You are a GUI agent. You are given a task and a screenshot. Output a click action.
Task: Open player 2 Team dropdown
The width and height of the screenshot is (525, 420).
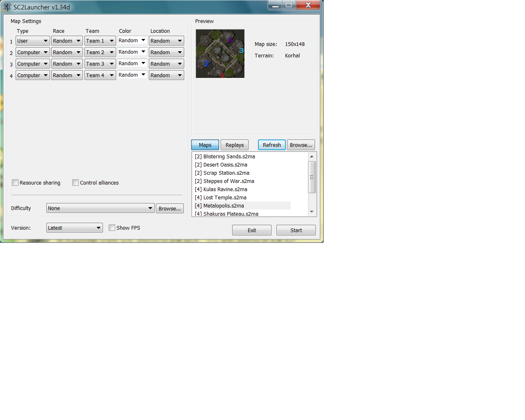[x=100, y=52]
